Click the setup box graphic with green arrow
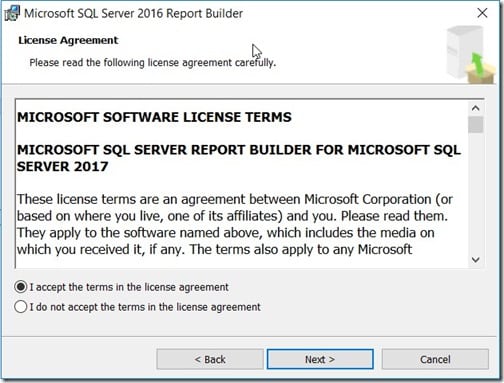This screenshot has width=504, height=383. click(471, 55)
